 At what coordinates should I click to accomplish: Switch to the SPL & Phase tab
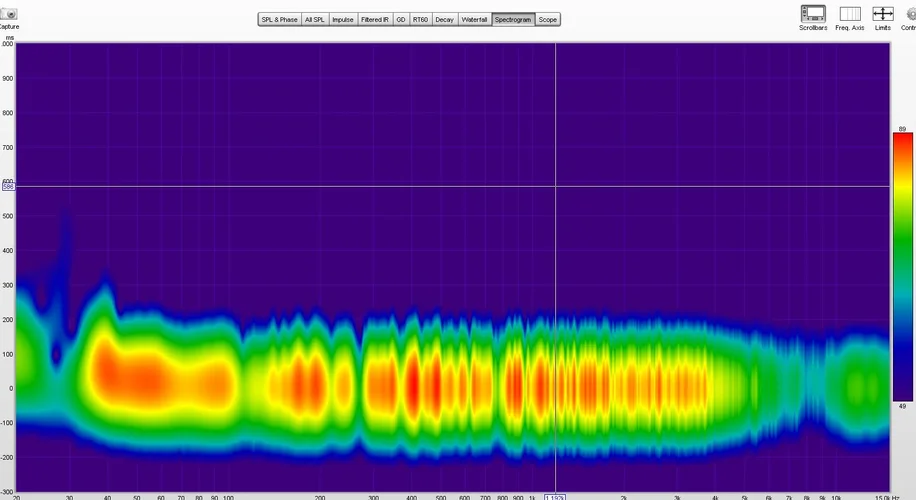(279, 19)
